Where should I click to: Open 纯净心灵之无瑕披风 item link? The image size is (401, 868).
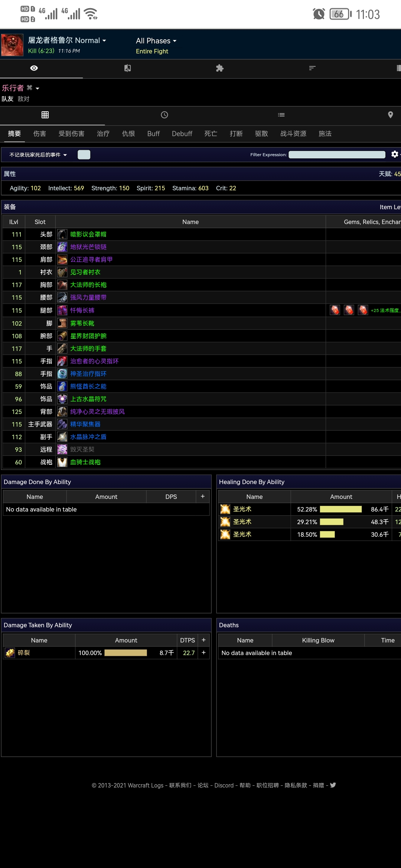tap(97, 412)
